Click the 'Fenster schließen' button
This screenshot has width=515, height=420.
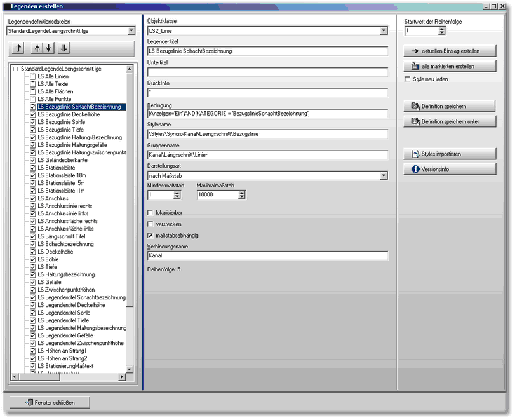click(50, 402)
